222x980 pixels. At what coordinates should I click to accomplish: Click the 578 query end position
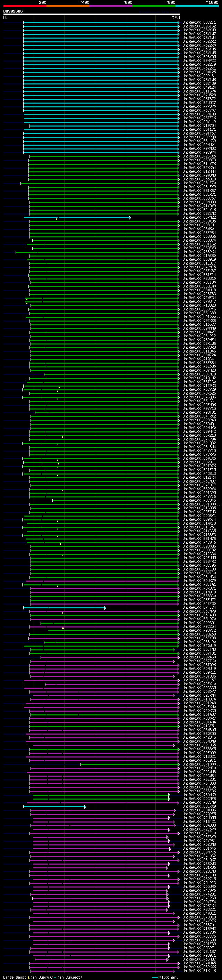pos(175,17)
